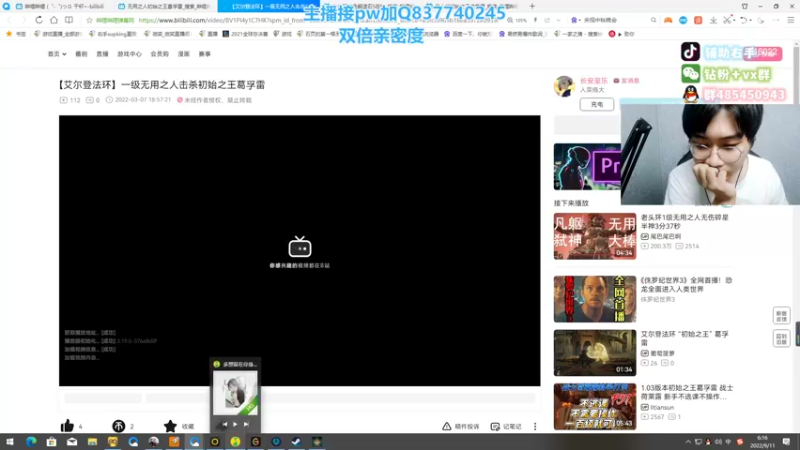Open the 侏罗纪世界3 全网首播 title
This screenshot has height=450, width=800.
tap(686, 284)
